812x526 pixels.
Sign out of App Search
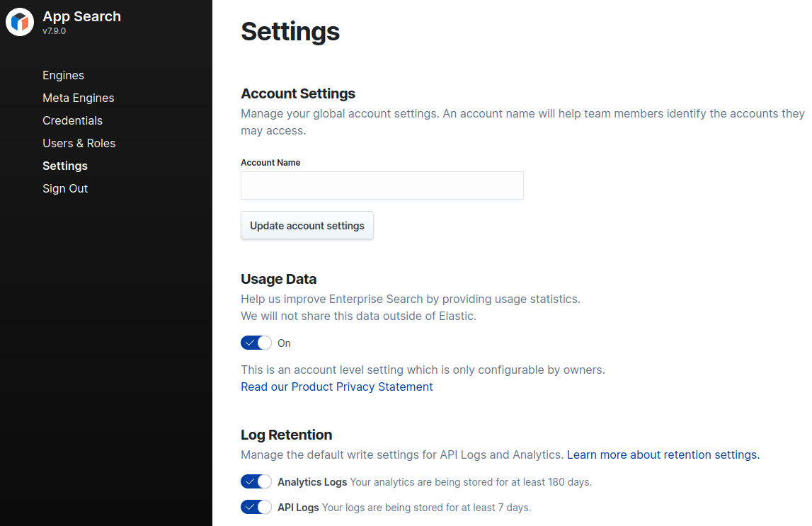click(x=65, y=188)
